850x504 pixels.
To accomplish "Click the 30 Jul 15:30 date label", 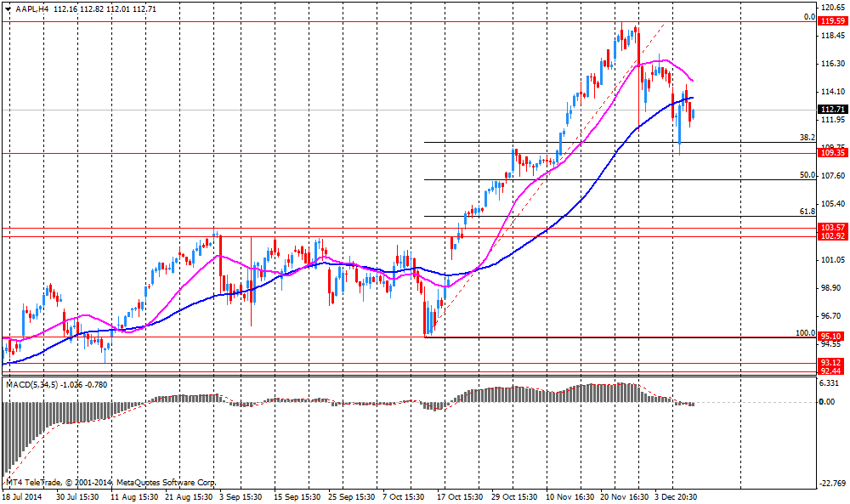I will 77,496.
